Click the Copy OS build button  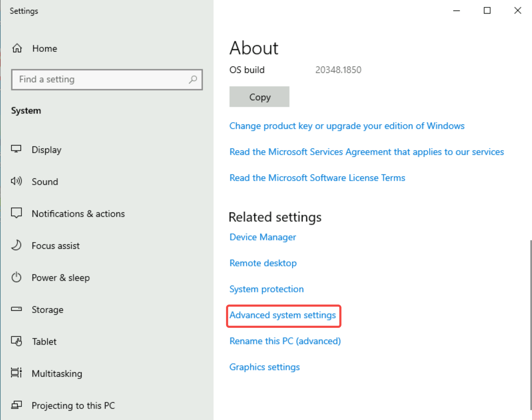coord(259,97)
